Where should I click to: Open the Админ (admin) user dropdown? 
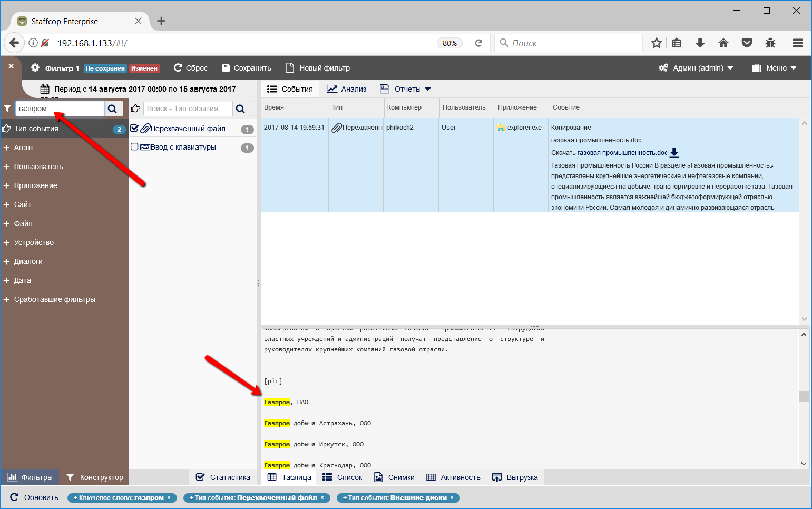pyautogui.click(x=696, y=68)
